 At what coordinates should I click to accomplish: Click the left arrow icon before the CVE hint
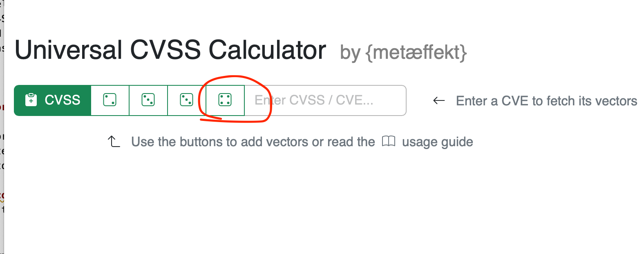click(439, 100)
